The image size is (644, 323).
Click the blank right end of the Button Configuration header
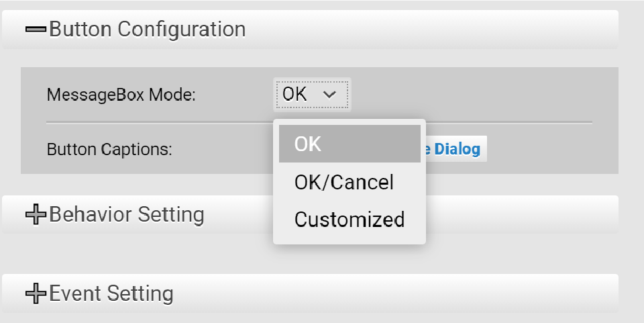(537, 30)
